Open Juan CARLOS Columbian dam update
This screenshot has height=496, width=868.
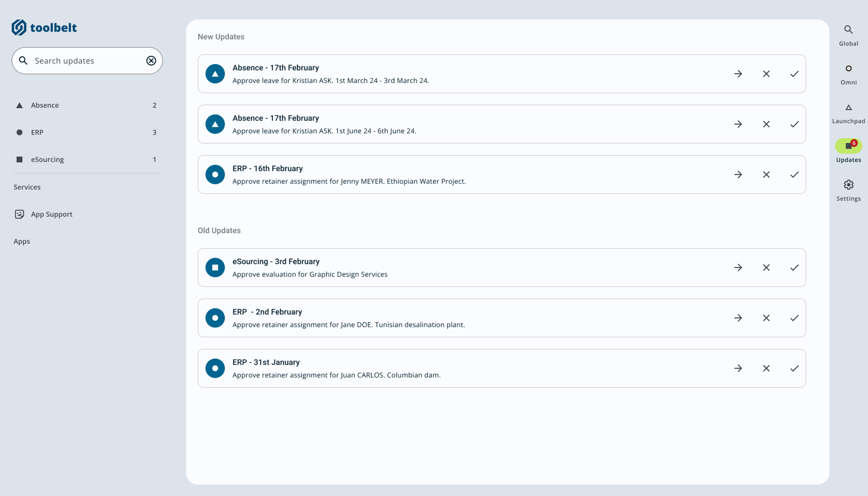[x=738, y=368]
